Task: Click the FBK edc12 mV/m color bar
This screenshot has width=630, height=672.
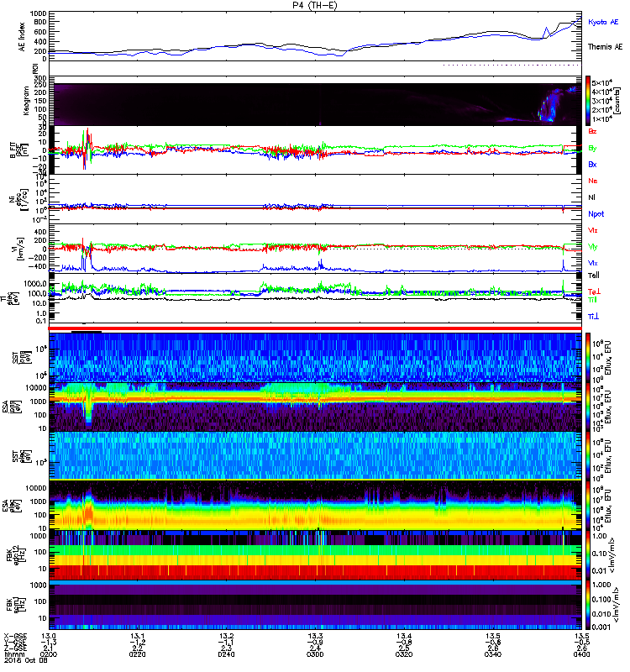Action: 588,554
